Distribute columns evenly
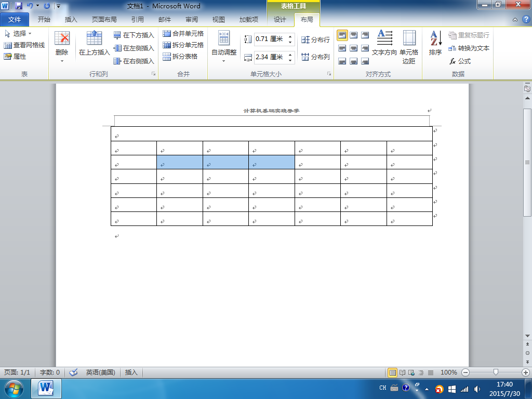The width and height of the screenshot is (532, 399). [315, 57]
